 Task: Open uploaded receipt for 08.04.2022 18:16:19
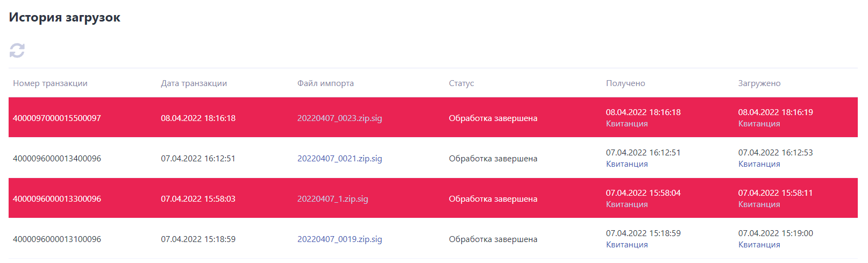[x=759, y=124]
